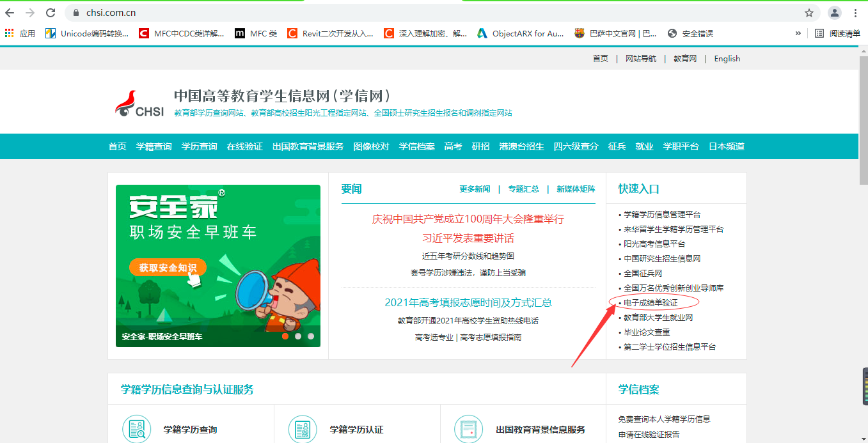Image resolution: width=868 pixels, height=443 pixels.
Task: Click 首页 in the teal navigation bar
Action: (x=118, y=146)
